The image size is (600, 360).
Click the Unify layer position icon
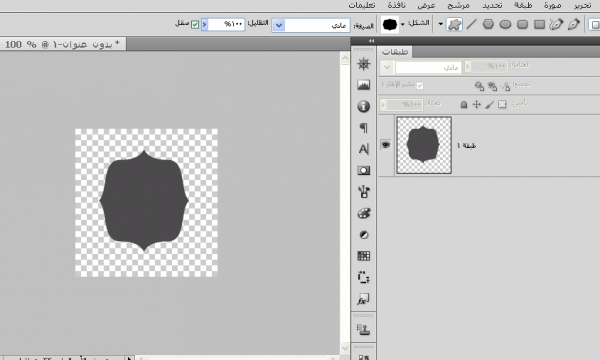(505, 86)
